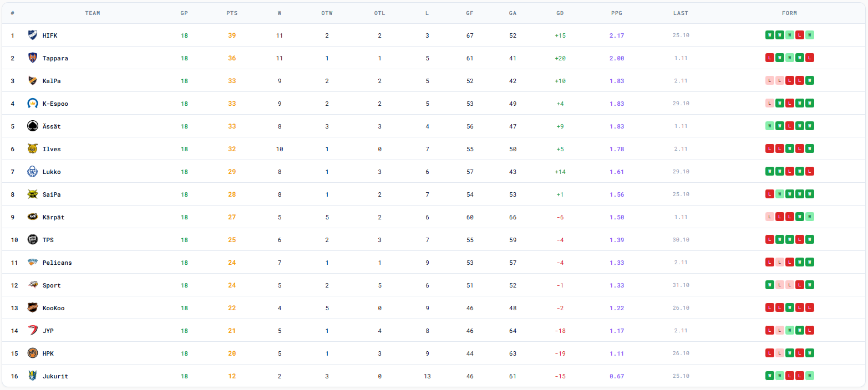Click the PPG column header

[x=616, y=13]
